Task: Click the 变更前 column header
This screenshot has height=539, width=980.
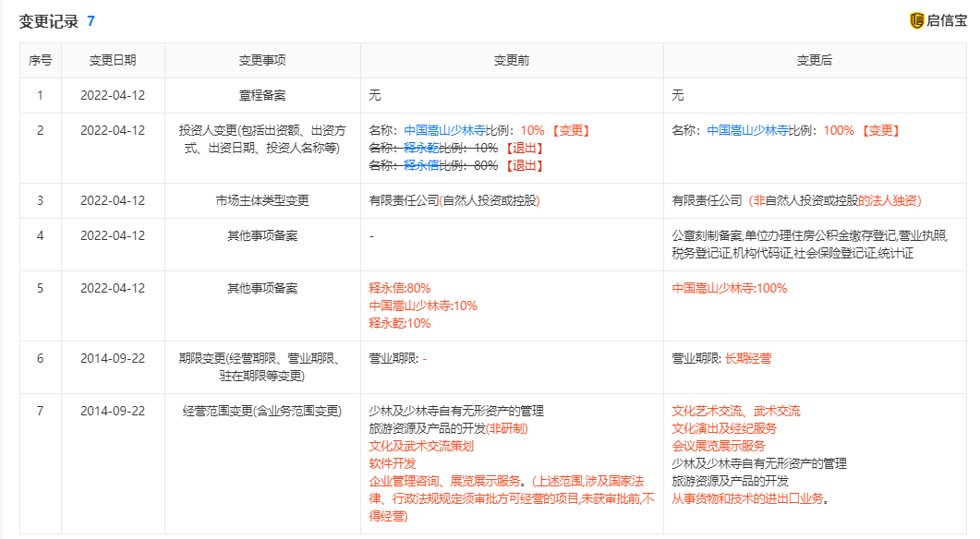Action: point(512,61)
